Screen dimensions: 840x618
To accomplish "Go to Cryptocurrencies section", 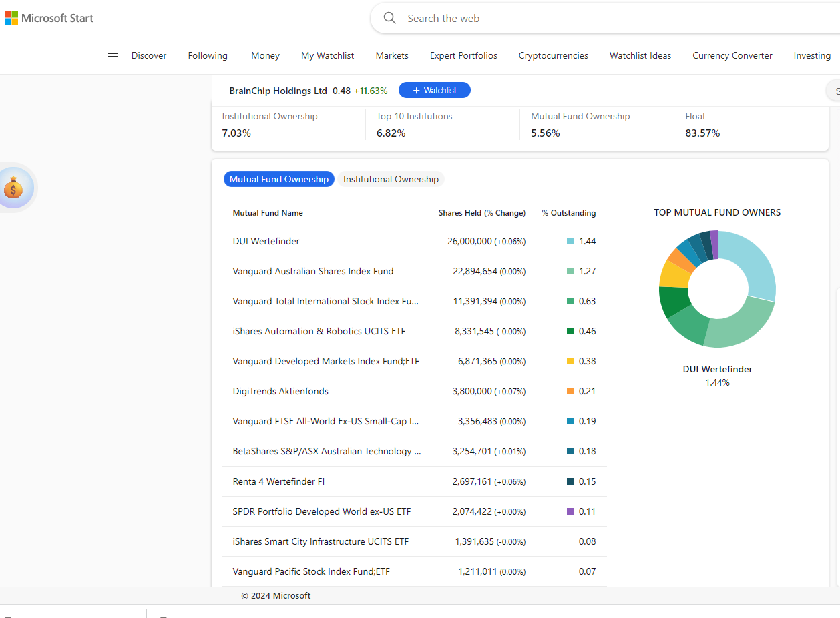I will (x=553, y=56).
